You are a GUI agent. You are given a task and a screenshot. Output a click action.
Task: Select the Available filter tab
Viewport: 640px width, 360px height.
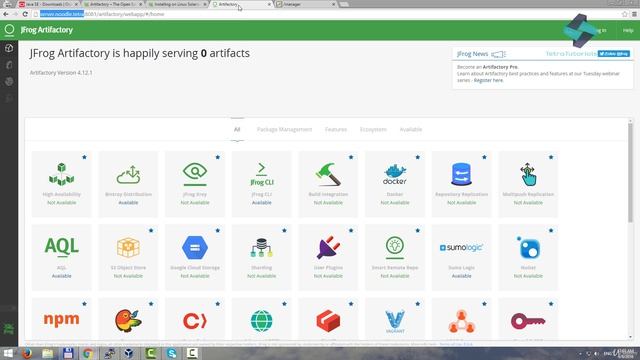tap(411, 129)
